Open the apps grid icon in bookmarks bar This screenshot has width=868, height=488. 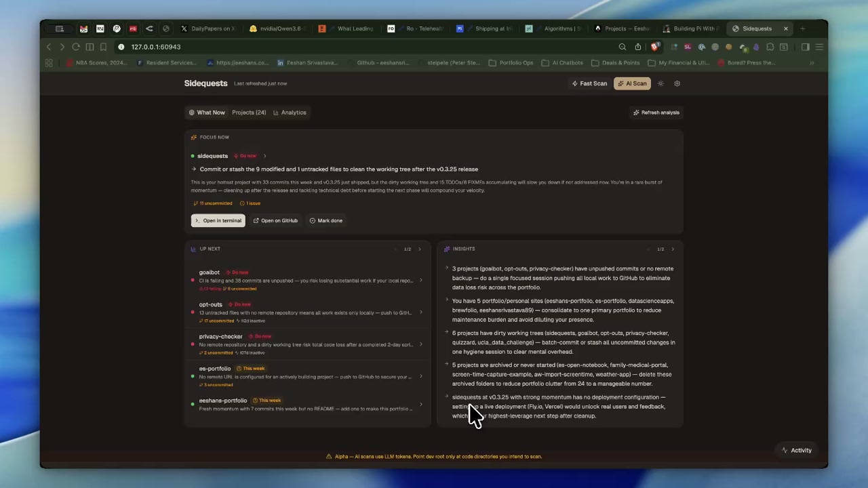click(49, 62)
